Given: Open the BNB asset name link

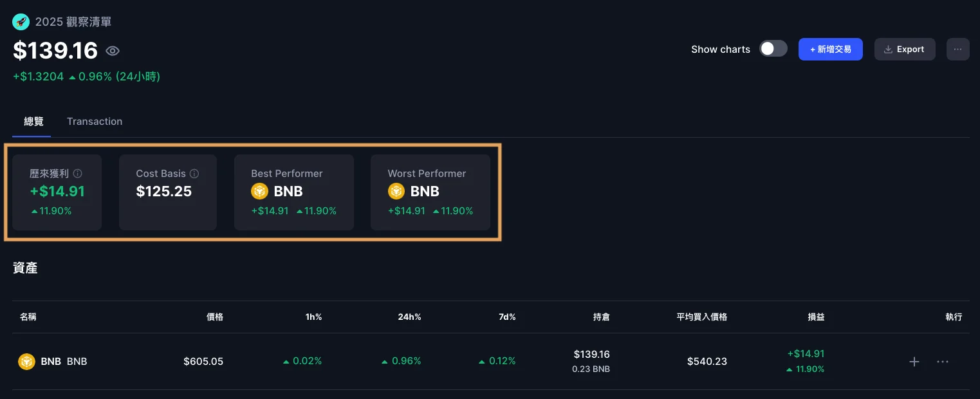Looking at the screenshot, I should [x=51, y=362].
